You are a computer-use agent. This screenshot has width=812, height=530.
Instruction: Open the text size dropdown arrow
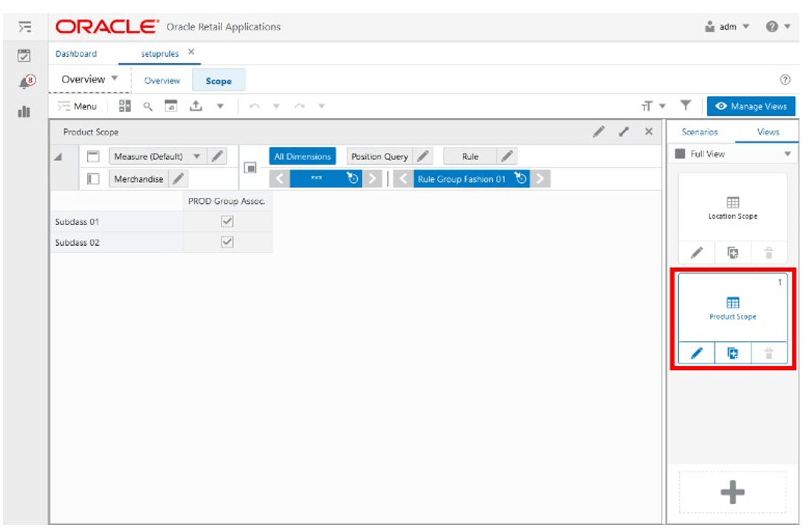[x=662, y=106]
